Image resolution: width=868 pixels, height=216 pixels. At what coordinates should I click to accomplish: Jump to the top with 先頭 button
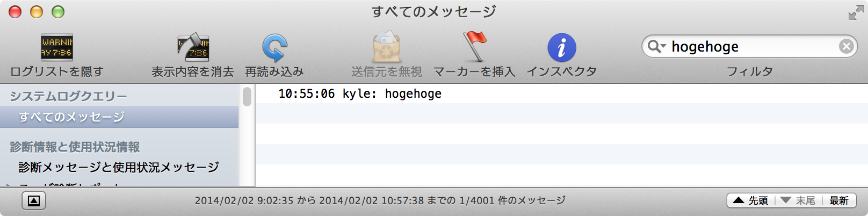(751, 200)
